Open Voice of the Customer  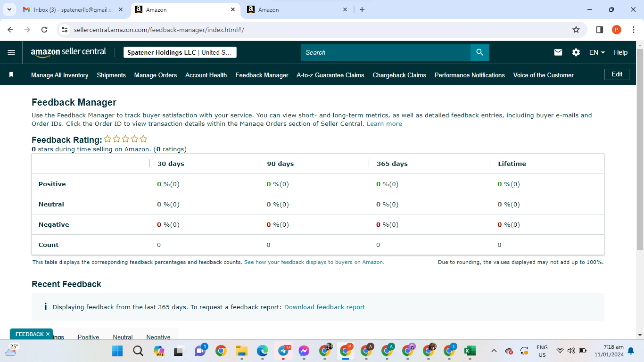[544, 75]
